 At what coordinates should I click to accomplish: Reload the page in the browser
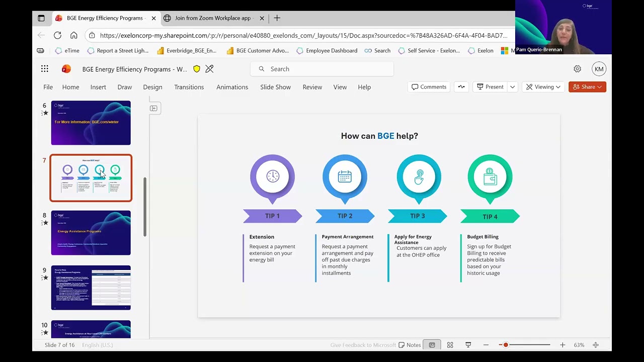57,35
